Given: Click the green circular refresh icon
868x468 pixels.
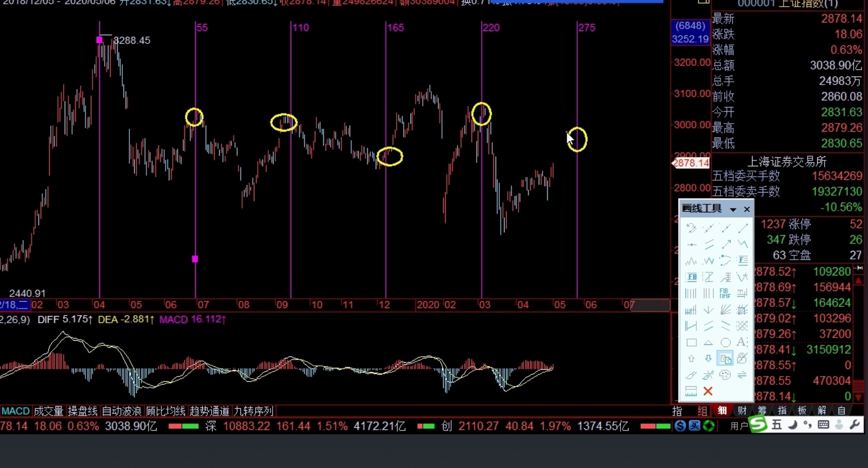Looking at the screenshot, I should [709, 426].
